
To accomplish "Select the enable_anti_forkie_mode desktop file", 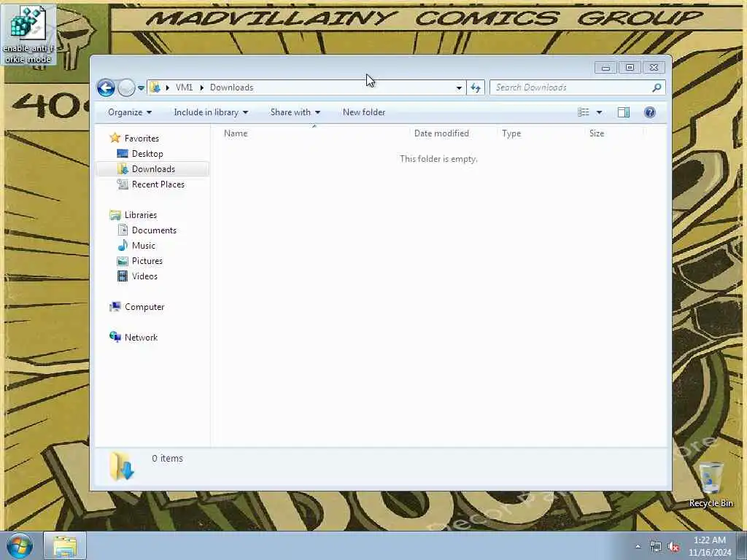I will [x=28, y=34].
